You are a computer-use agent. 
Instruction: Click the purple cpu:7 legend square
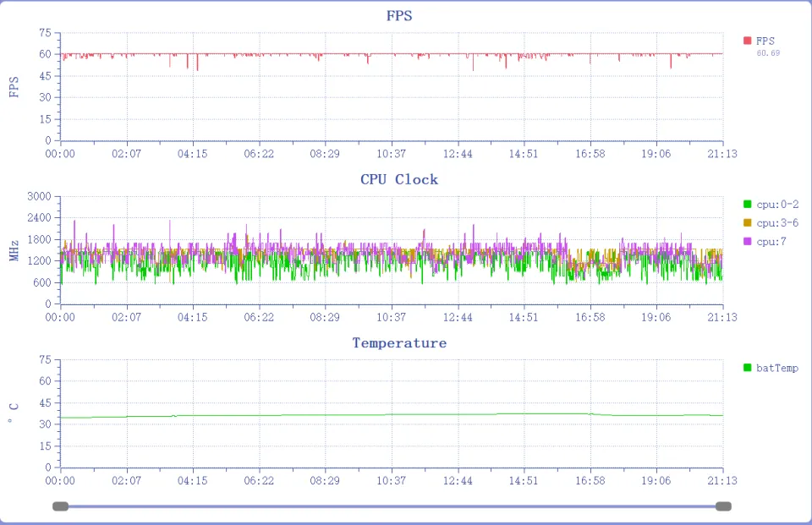[747, 242]
